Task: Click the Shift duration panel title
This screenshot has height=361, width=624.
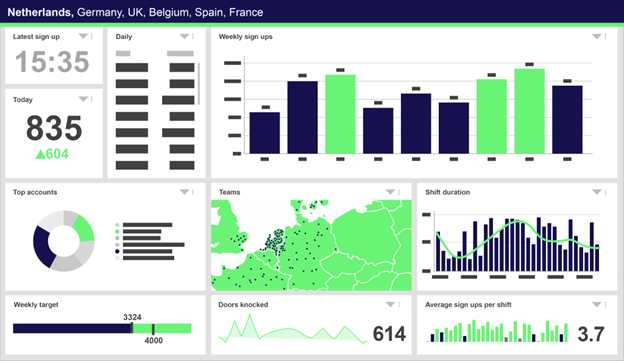Action: point(448,192)
